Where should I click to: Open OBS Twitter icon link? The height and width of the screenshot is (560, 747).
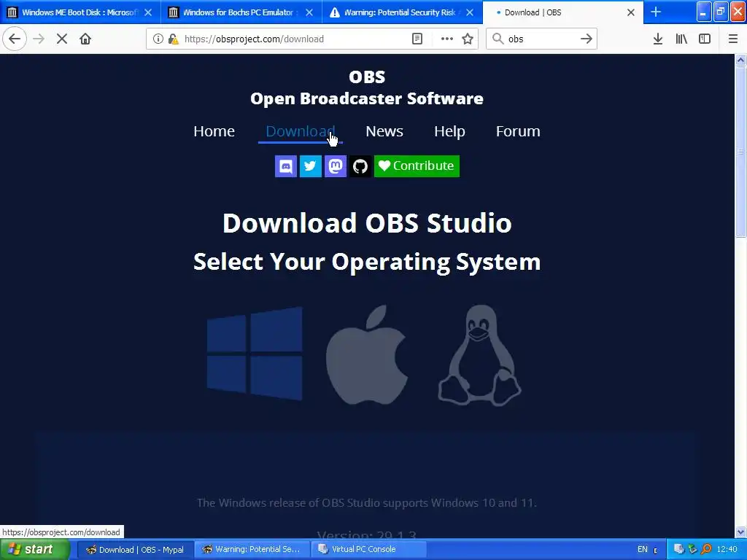[x=311, y=166]
